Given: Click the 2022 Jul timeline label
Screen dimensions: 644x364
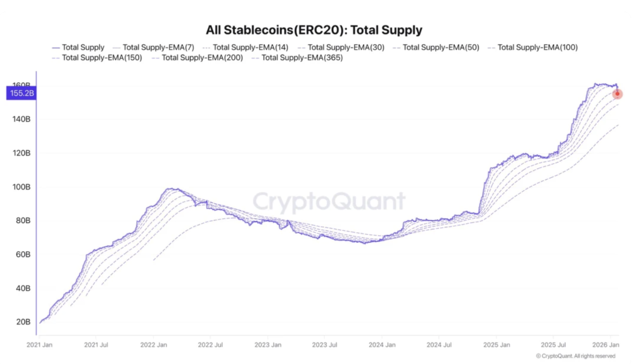Looking at the screenshot, I should click(210, 345).
